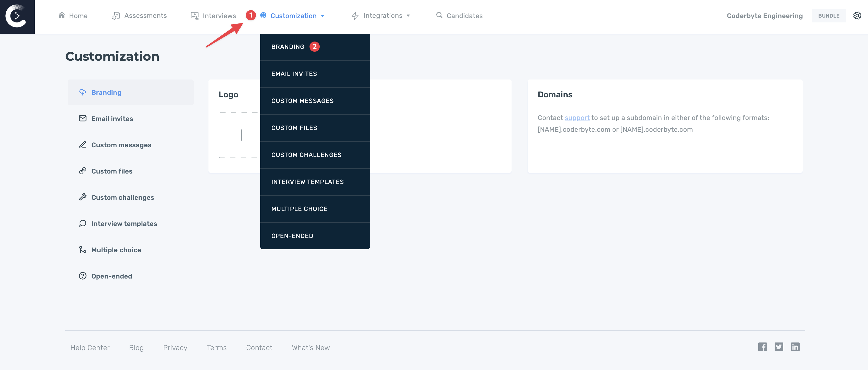Select CUSTOM MESSAGES in the dropdown menu

315,101
